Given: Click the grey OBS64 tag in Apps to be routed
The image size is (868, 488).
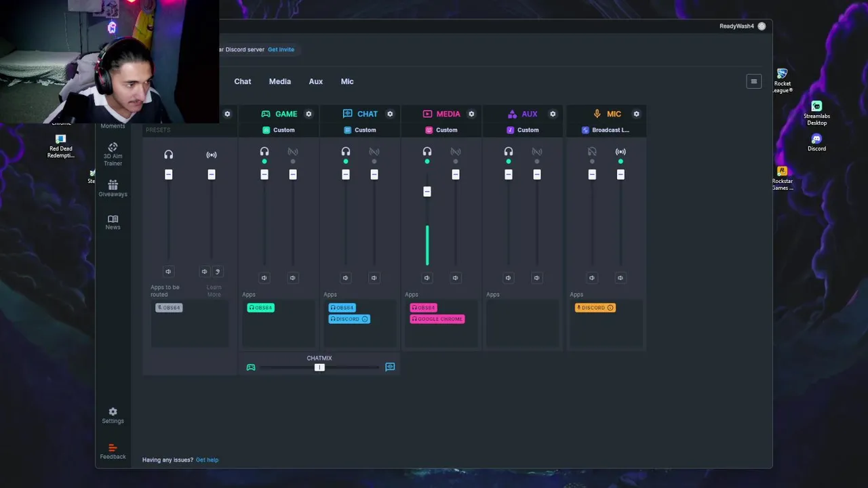Looking at the screenshot, I should pyautogui.click(x=169, y=308).
